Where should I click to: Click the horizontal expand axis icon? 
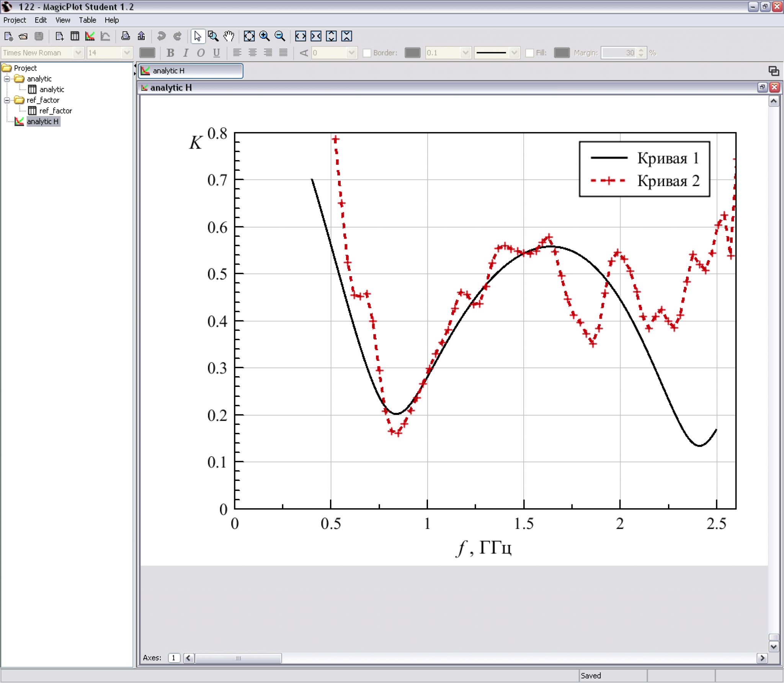(301, 36)
